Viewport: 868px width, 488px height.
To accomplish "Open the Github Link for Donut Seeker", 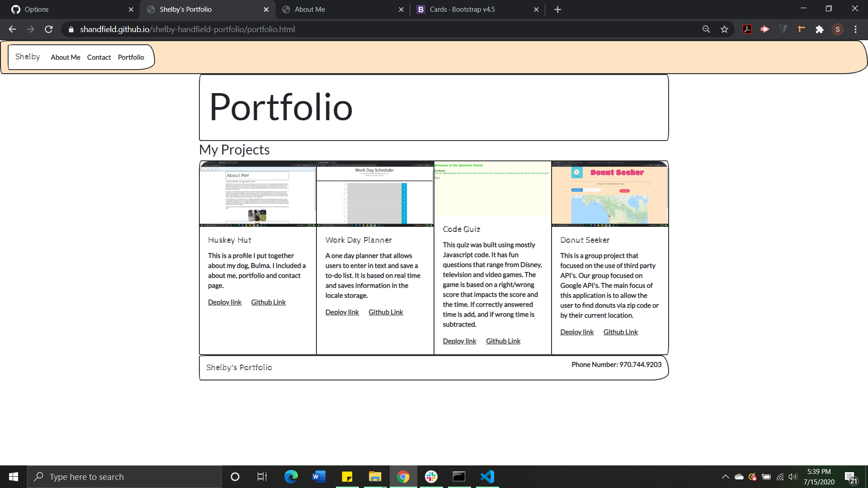I will pos(620,332).
